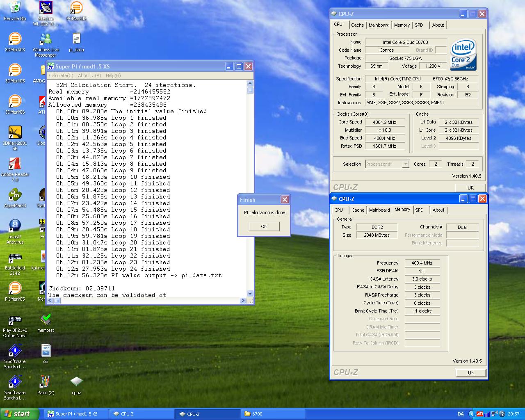Switch to About tab in top CPU-Z
The width and height of the screenshot is (525, 420).
pyautogui.click(x=438, y=25)
